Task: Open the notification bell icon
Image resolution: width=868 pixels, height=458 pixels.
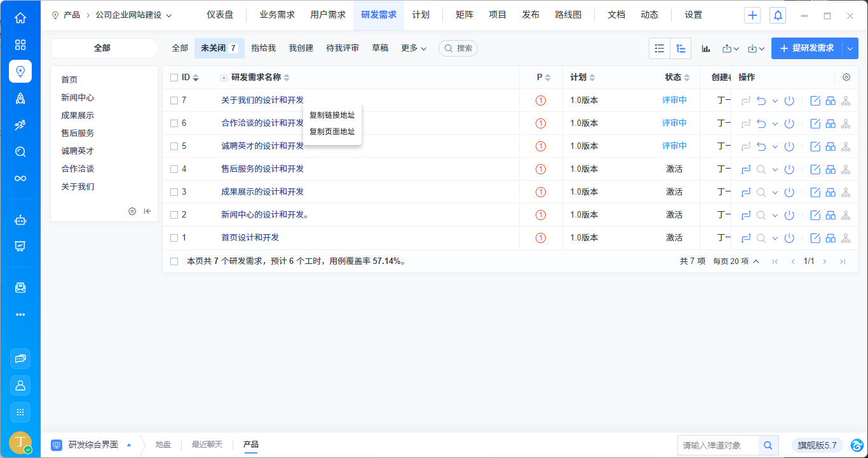Action: click(778, 15)
